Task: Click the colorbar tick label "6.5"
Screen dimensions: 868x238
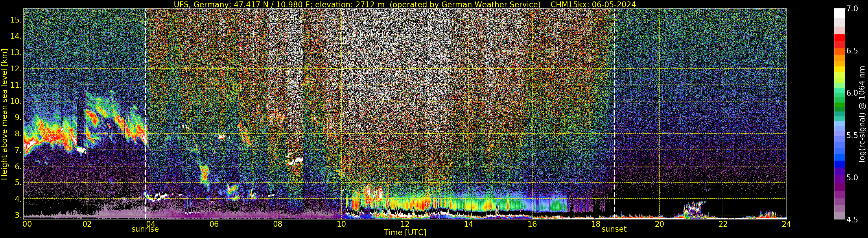Action: (852, 51)
